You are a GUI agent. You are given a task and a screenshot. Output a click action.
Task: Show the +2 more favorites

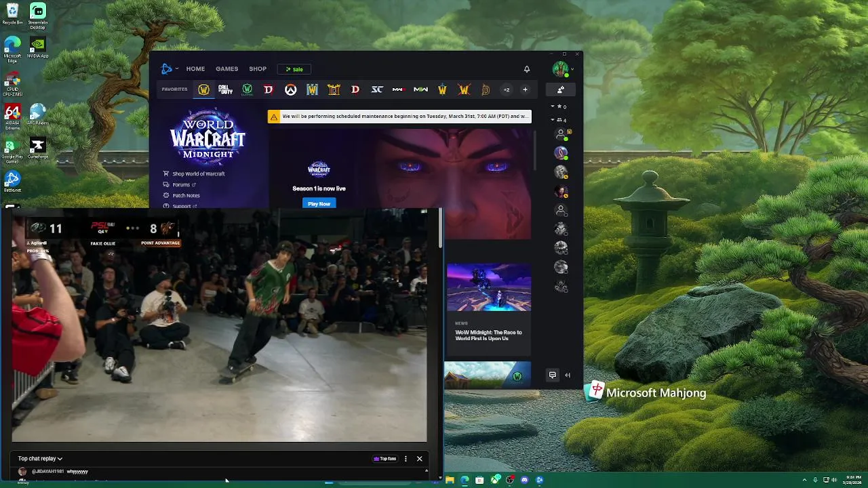click(x=506, y=89)
